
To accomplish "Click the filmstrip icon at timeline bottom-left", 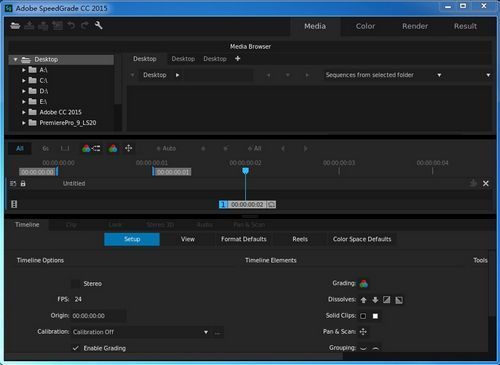I will coord(14,204).
